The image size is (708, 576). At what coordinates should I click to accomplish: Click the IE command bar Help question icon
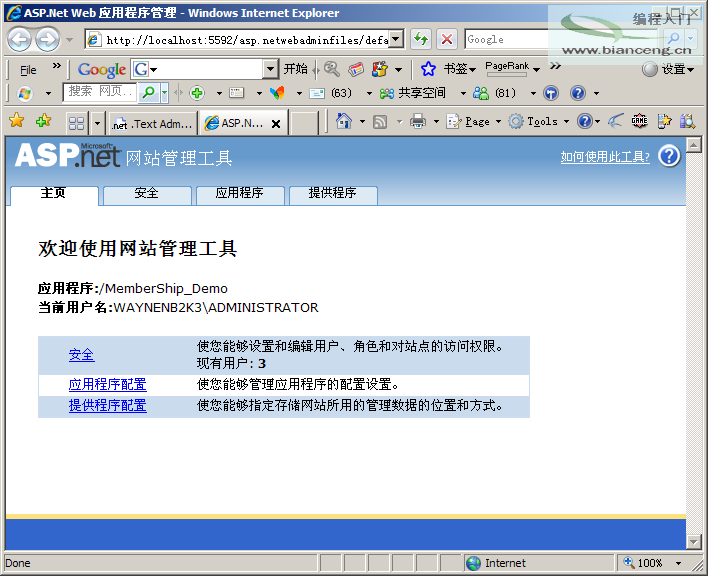pyautogui.click(x=585, y=121)
